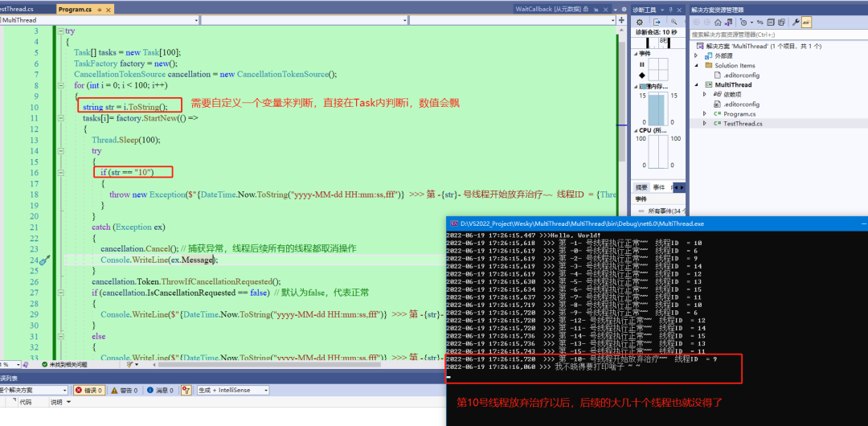The image size is (868, 426).
Task: Click the diamond event marker icon
Action: (641, 75)
